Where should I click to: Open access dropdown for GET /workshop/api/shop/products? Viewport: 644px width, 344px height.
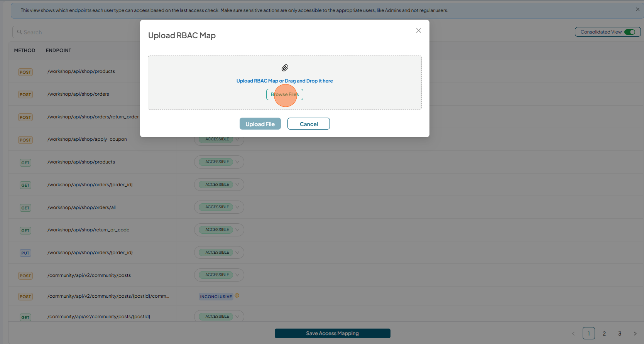(x=219, y=162)
